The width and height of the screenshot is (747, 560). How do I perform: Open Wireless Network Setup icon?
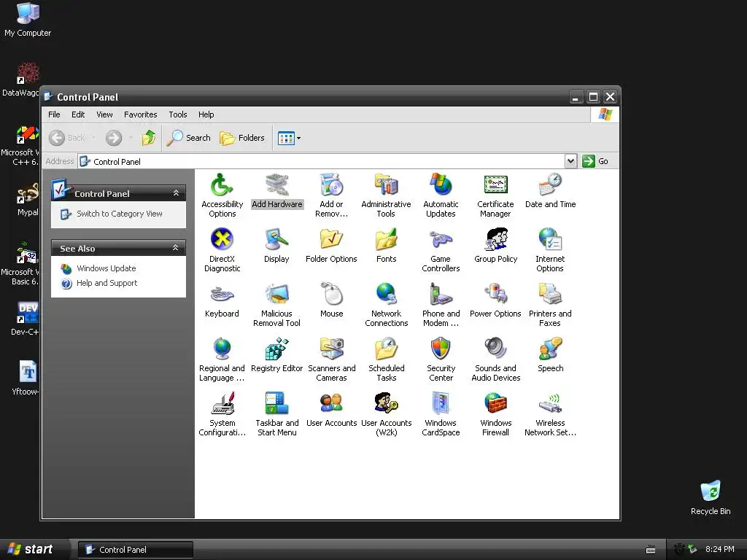pyautogui.click(x=550, y=414)
